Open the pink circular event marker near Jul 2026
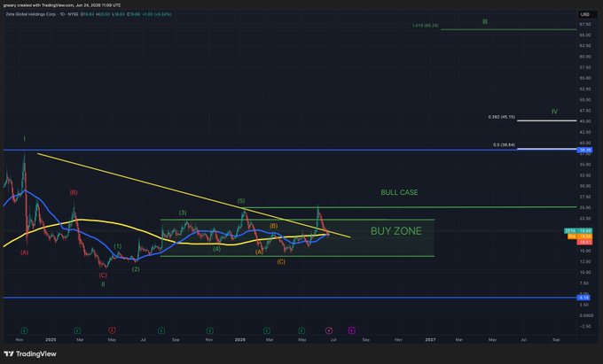The image size is (603, 364). (329, 330)
